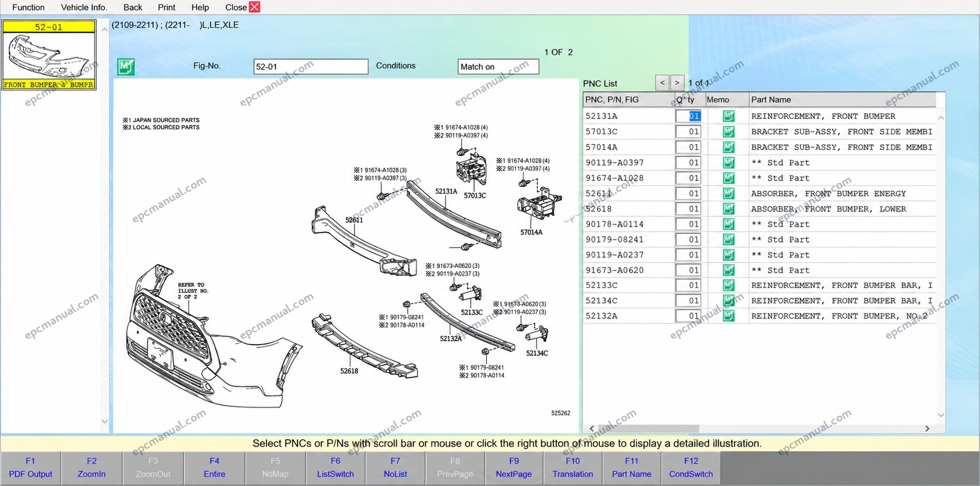Screen dimensions: 980x486
Task: Open memo icon for 90178-A0114 row
Action: pyautogui.click(x=728, y=224)
